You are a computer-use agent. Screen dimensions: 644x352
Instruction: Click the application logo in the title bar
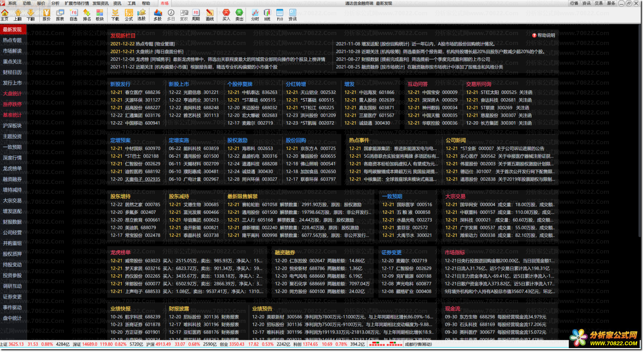pyautogui.click(x=3, y=3)
